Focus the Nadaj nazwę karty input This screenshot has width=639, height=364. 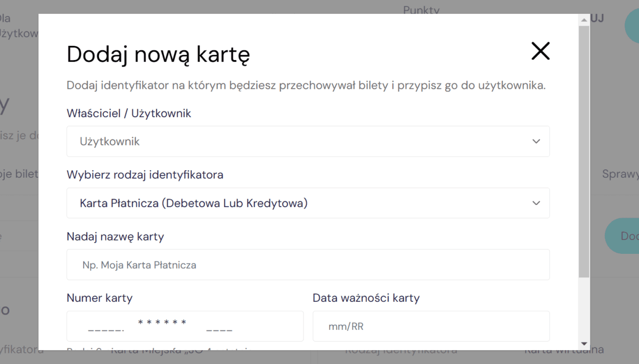[x=307, y=264]
